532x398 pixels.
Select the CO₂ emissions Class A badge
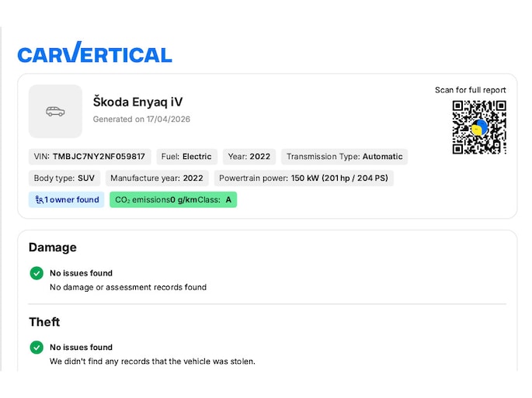coord(173,200)
